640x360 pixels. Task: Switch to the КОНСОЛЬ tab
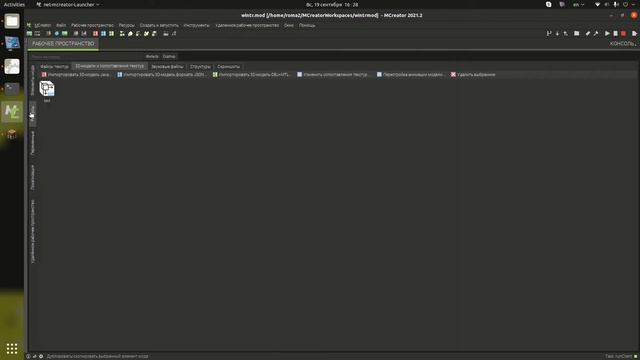click(x=622, y=44)
